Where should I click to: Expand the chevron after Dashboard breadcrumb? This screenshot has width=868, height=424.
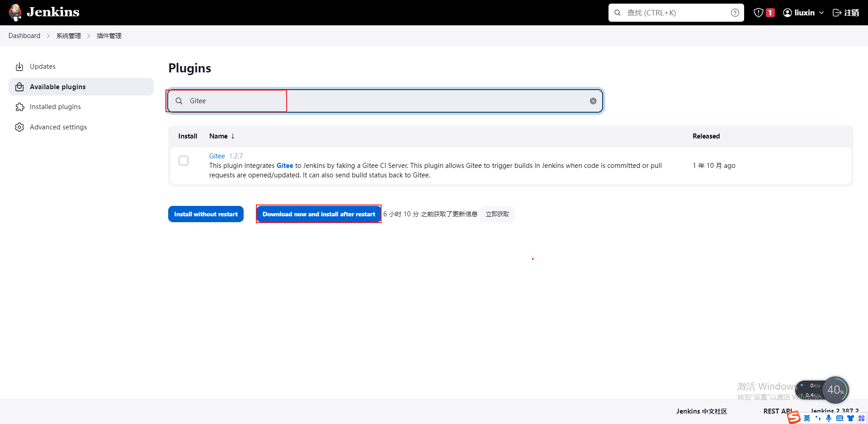click(x=48, y=36)
